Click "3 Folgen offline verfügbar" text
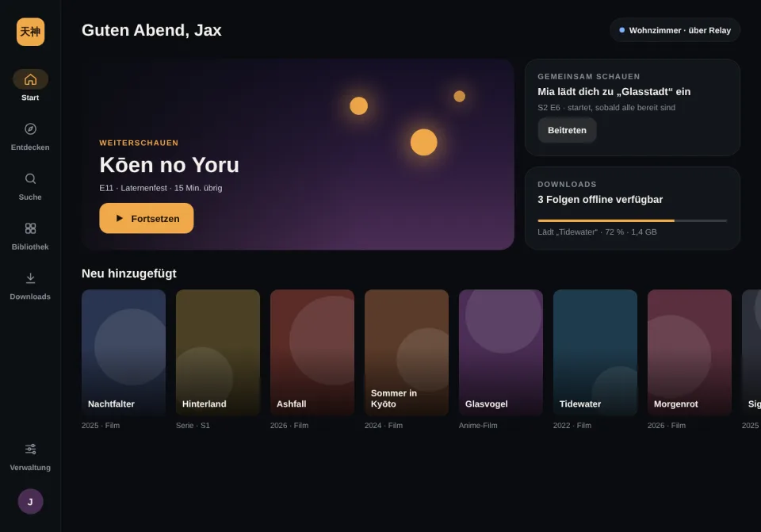The image size is (761, 532). pyautogui.click(x=600, y=200)
